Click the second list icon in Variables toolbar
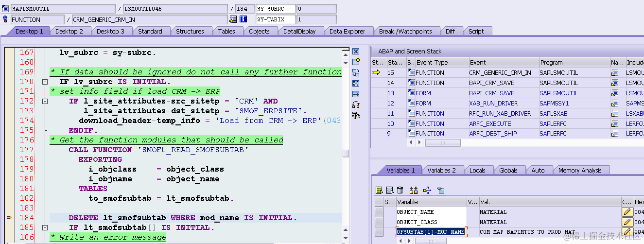This screenshot has width=644, height=244. (x=389, y=190)
